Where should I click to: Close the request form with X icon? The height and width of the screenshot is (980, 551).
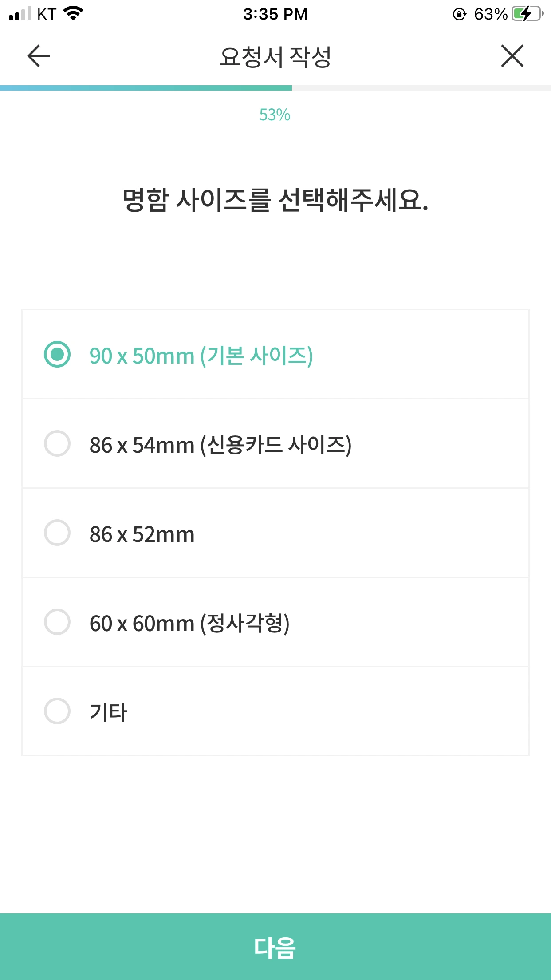[x=512, y=56]
